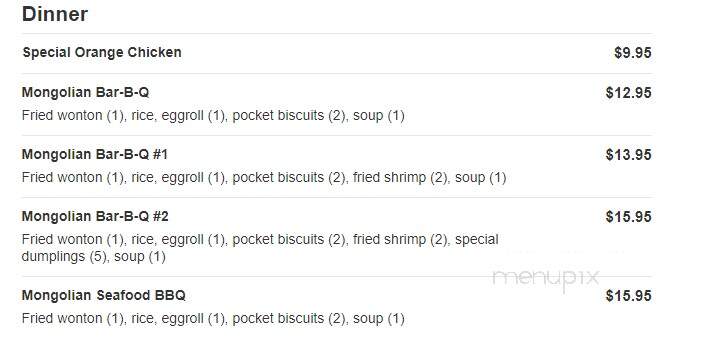Click the description mentioning special dumplings

(260, 248)
